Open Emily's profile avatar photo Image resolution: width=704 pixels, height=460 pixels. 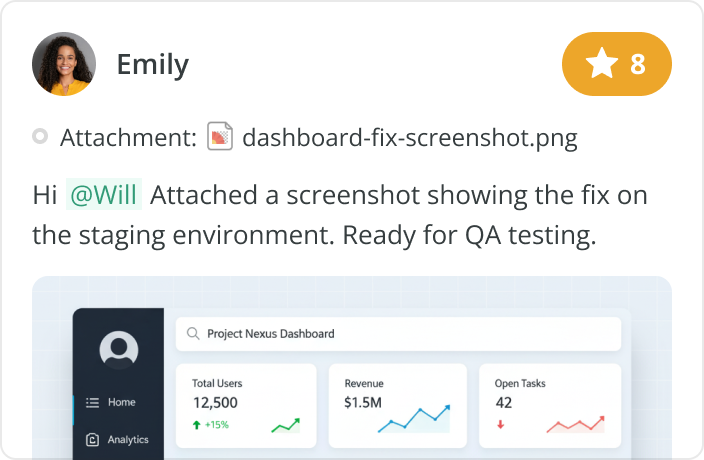click(64, 64)
